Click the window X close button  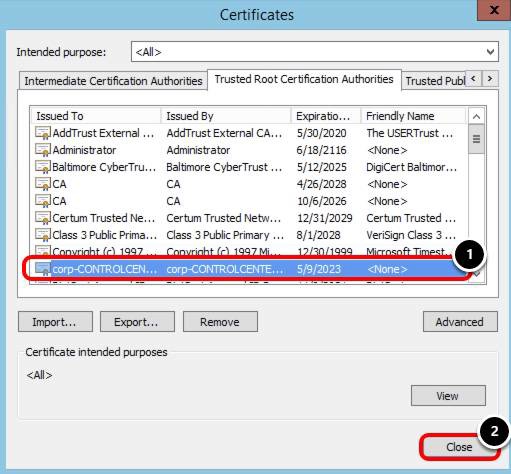(494, 10)
